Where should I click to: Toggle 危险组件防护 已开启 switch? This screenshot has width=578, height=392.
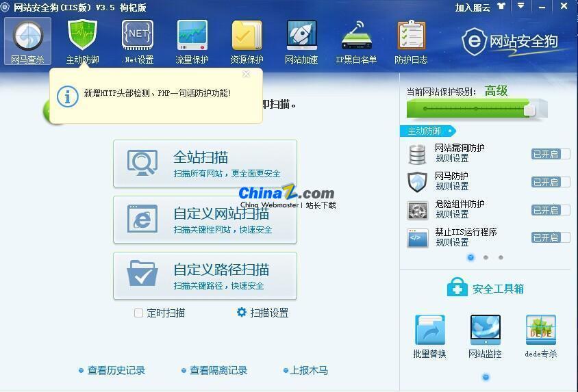551,210
